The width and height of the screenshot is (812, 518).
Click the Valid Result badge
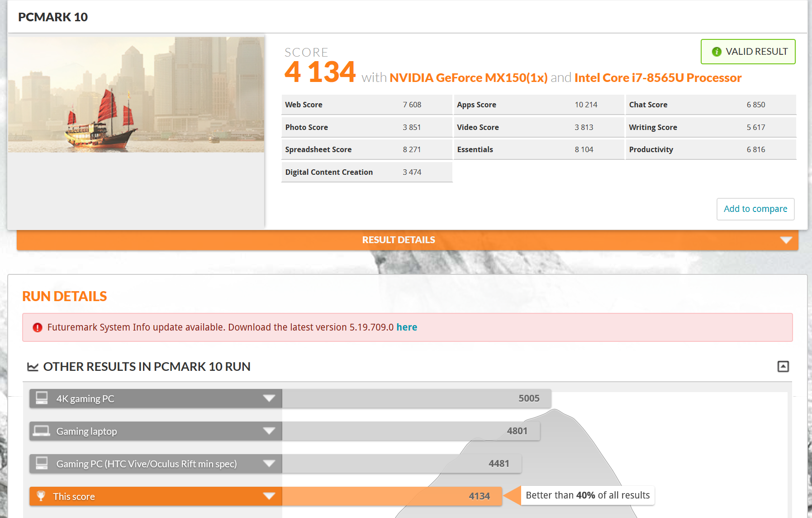(x=748, y=52)
